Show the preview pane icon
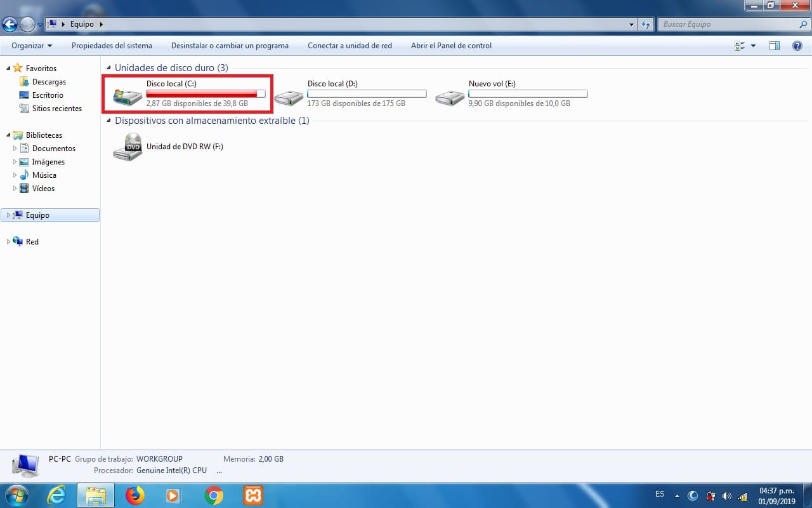Image resolution: width=812 pixels, height=508 pixels. [x=774, y=46]
